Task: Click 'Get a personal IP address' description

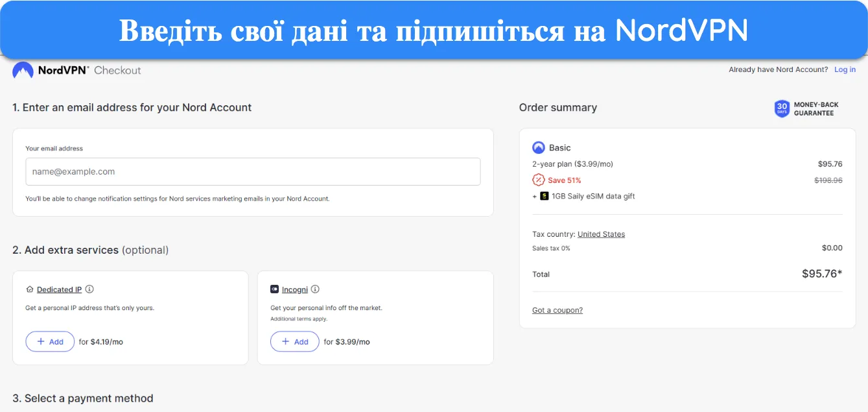Action: [89, 308]
